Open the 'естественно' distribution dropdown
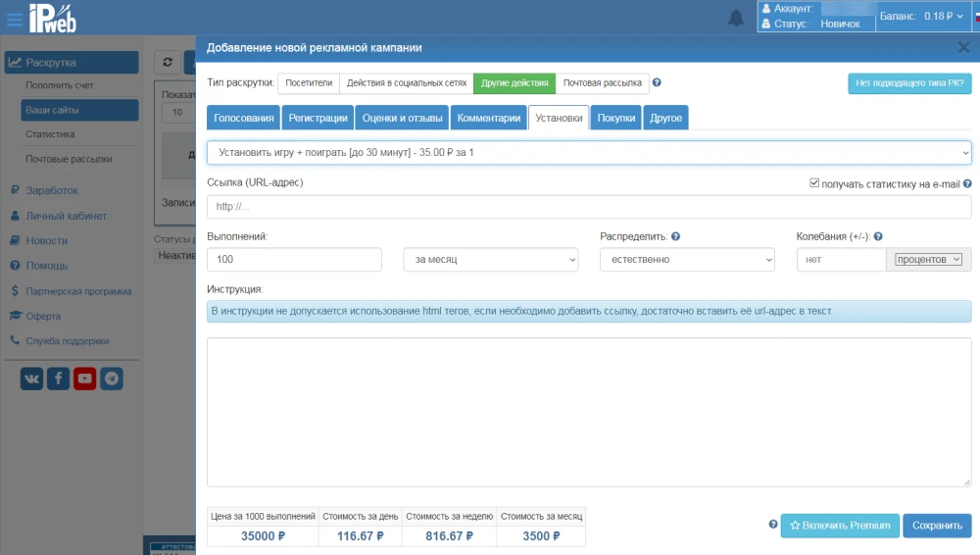This screenshot has height=555, width=980. pyautogui.click(x=687, y=260)
